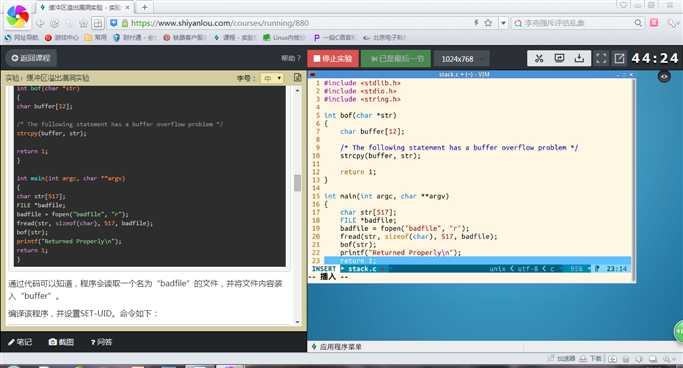Open the Applications menu on lab desktop panel
The image size is (683, 368).
337,347
